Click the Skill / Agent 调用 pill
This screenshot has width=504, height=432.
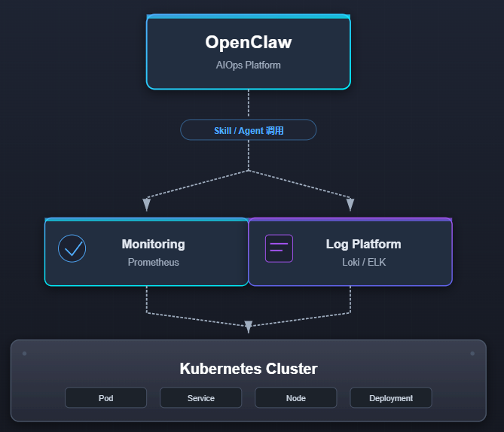(249, 129)
